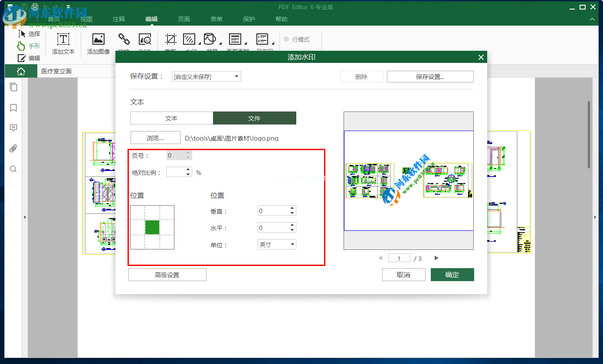The image size is (603, 364).
Task: Open the 单位 dropdown set to 英寸
Action: click(x=276, y=244)
